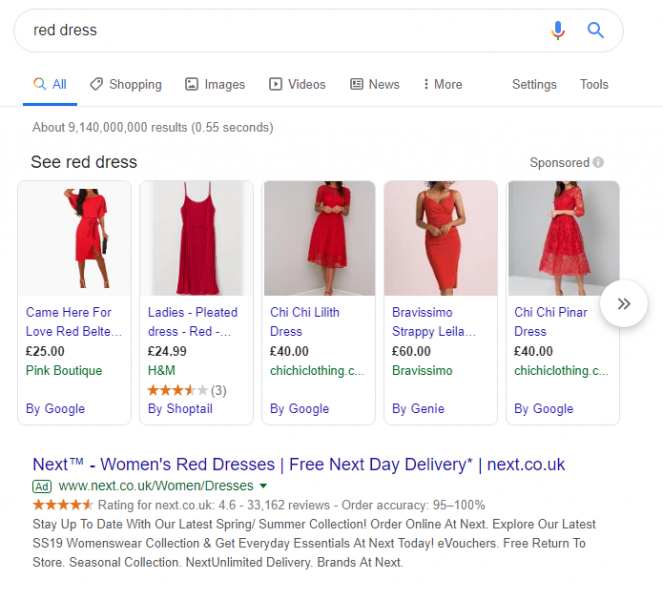Viewport: 663px width, 600px height.
Task: Click the Pink Boutique seller name
Action: pos(64,371)
